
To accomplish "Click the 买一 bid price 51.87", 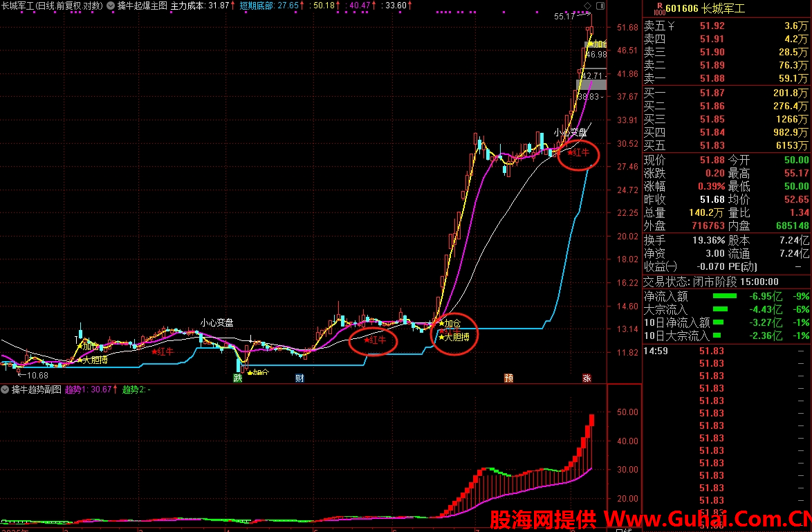I will [712, 93].
